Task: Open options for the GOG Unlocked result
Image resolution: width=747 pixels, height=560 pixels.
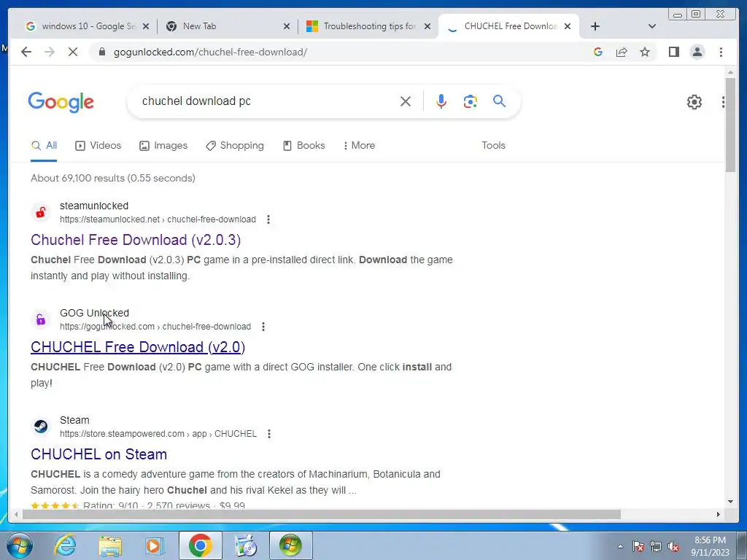Action: pyautogui.click(x=263, y=327)
